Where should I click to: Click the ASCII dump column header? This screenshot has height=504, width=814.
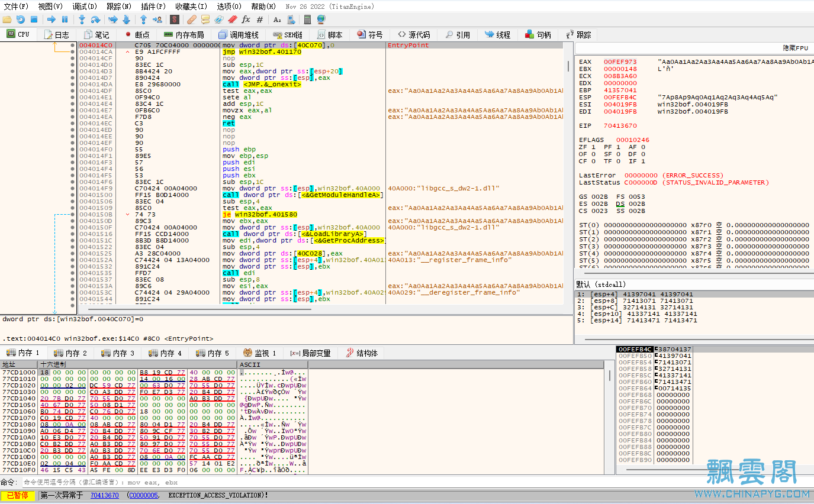point(272,364)
